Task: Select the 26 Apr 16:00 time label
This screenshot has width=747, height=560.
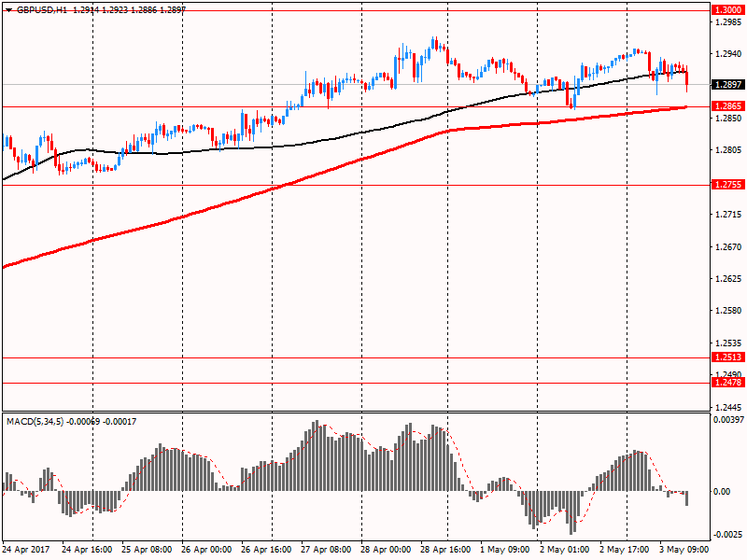Action: tap(266, 550)
